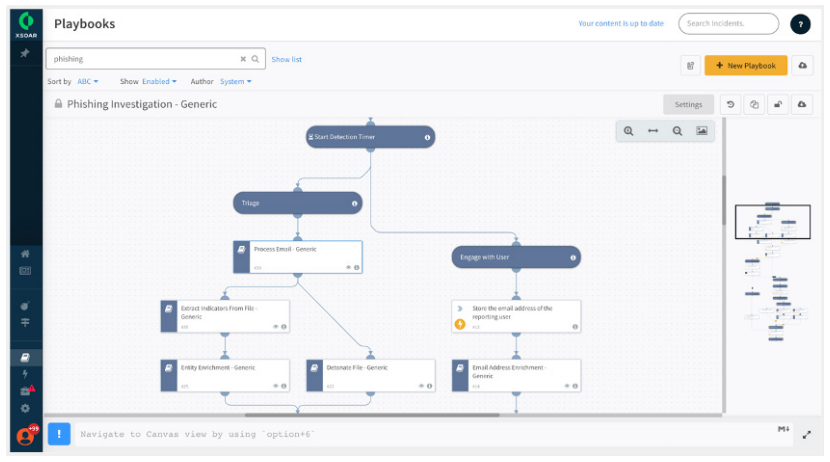Viewport: 830px width, 462px height.
Task: Click the Search Incidents field
Action: pyautogui.click(x=728, y=24)
